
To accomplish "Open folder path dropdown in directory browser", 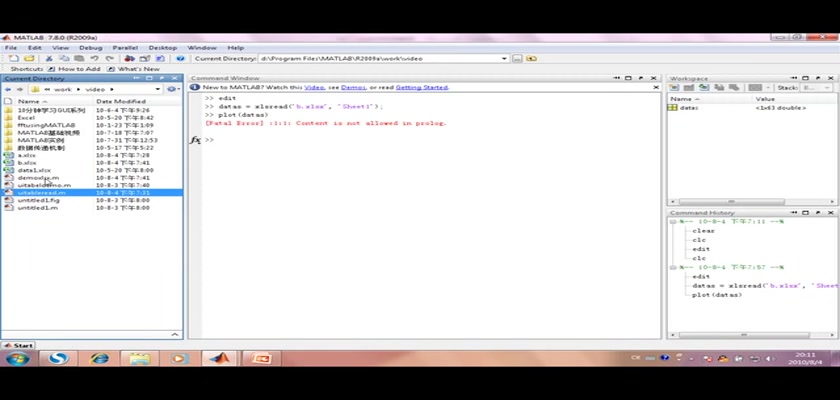I will [x=158, y=89].
